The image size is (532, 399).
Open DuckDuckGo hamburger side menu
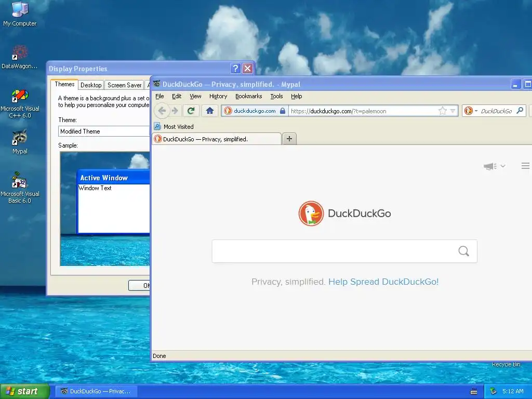[525, 166]
